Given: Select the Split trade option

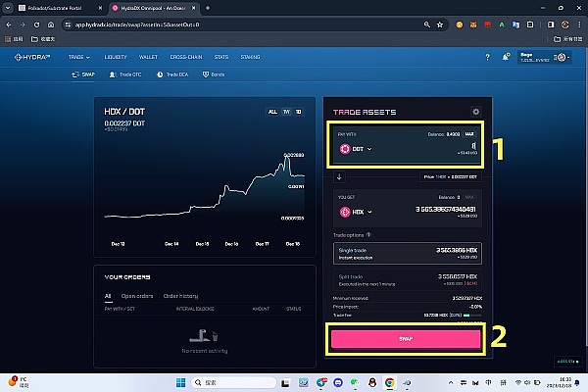Looking at the screenshot, I should click(404, 280).
